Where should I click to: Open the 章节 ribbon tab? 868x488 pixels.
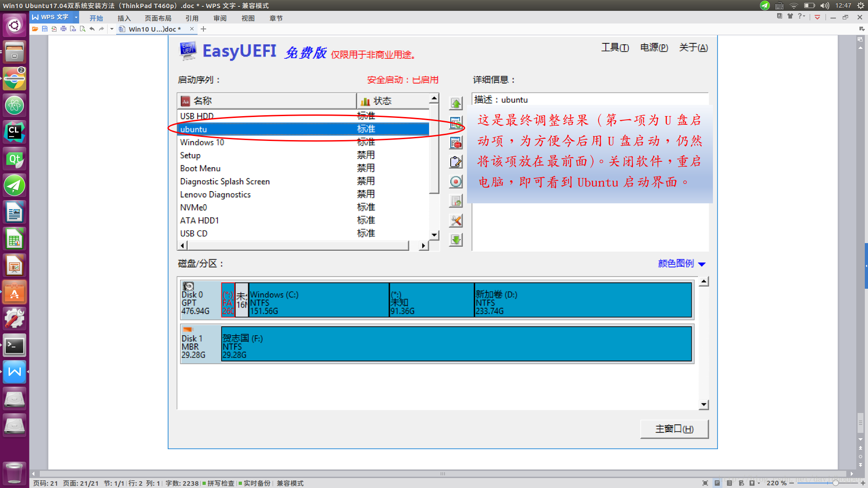point(276,18)
